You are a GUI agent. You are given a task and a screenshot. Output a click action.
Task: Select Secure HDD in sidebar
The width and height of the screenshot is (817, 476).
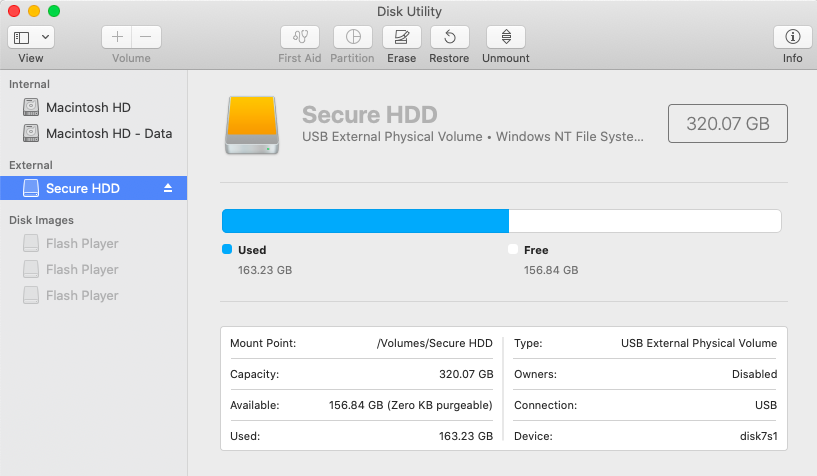pos(94,188)
